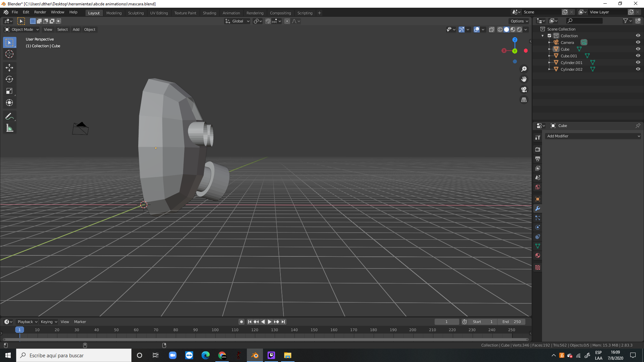Select the Rotate tool

coord(9,79)
